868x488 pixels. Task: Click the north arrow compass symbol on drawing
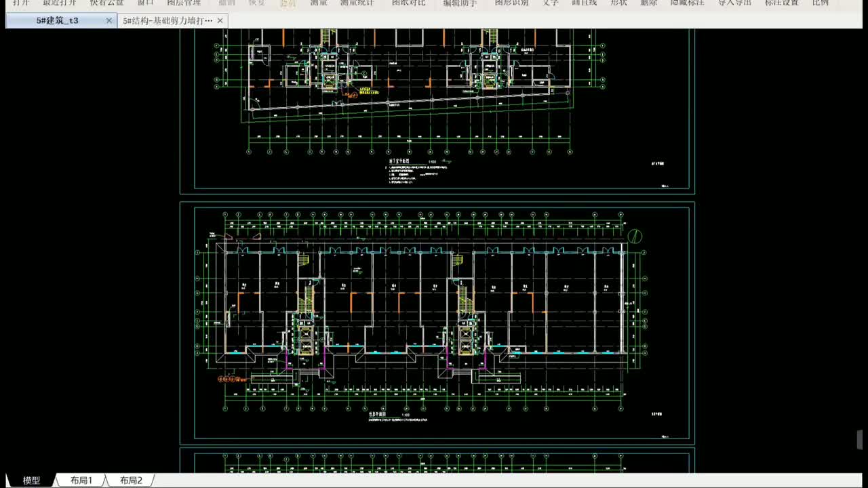[635, 237]
